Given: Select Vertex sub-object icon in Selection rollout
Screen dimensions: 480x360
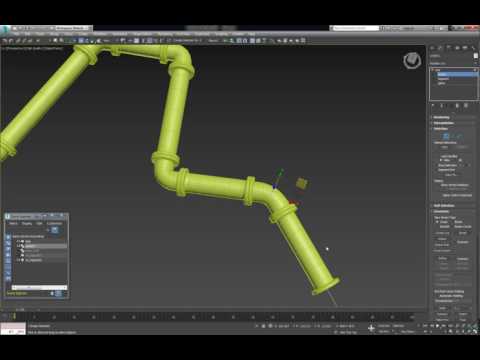Looking at the screenshot, I should coord(446,136).
